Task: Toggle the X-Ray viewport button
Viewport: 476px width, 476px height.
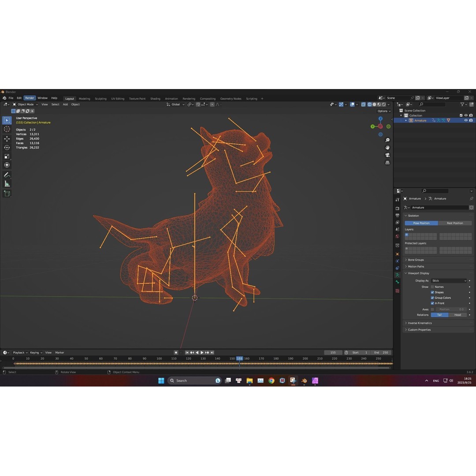Action: 363,104
